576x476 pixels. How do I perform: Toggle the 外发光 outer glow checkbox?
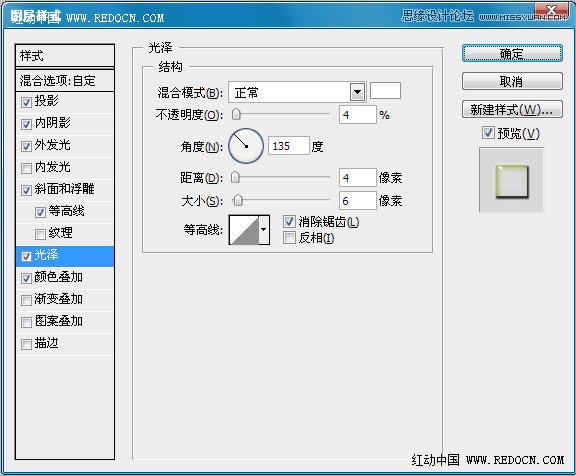coord(26,147)
